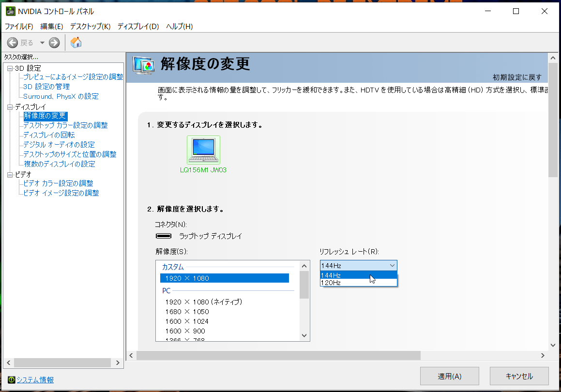Open Surround、PhysX の設定 page
The width and height of the screenshot is (561, 392).
click(x=61, y=96)
